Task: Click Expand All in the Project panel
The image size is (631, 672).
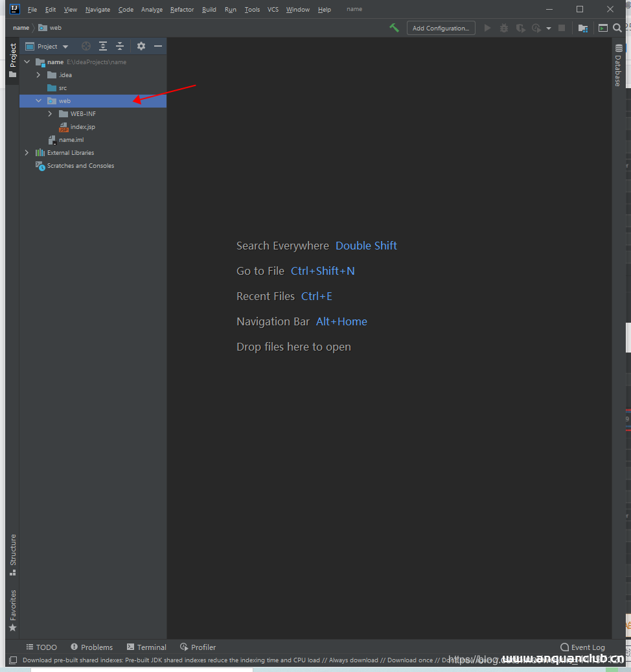Action: click(103, 46)
